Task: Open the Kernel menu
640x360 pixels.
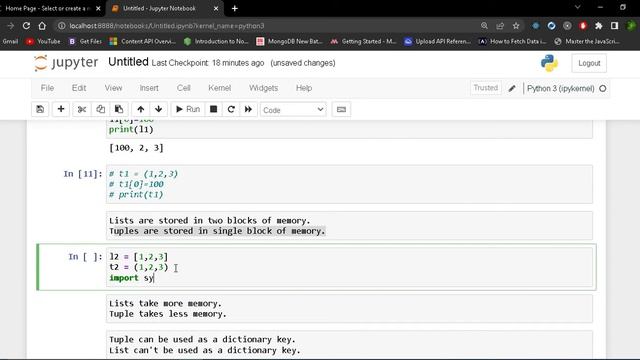Action: click(x=220, y=88)
